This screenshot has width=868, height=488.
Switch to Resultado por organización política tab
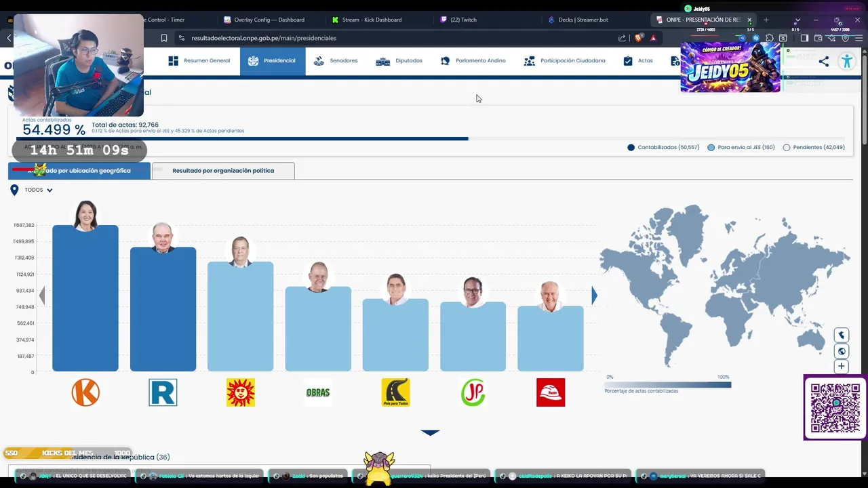[223, 171]
